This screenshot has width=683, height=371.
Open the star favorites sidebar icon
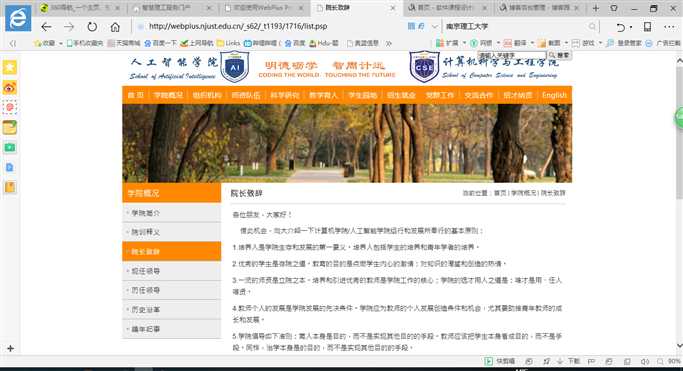(10, 67)
